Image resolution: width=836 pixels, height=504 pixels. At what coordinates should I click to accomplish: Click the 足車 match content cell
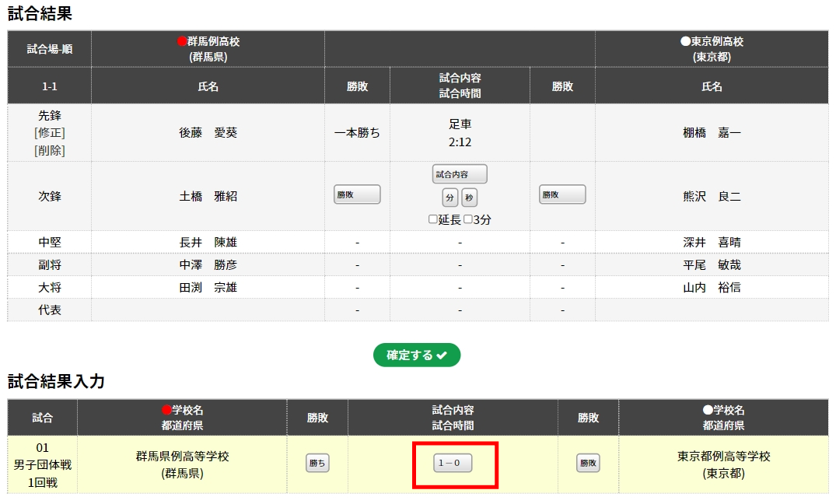[x=460, y=124]
